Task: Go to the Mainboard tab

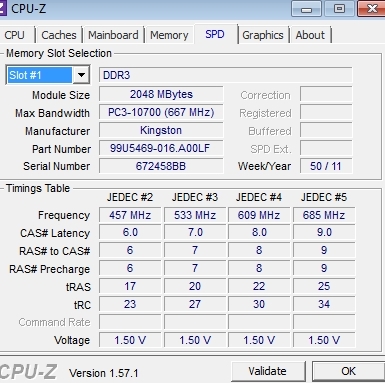Action: 113,35
